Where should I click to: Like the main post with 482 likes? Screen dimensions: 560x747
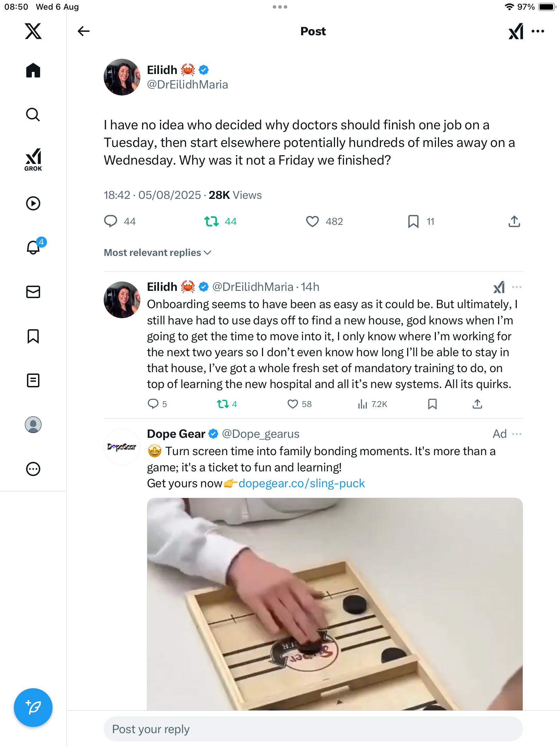pyautogui.click(x=312, y=221)
